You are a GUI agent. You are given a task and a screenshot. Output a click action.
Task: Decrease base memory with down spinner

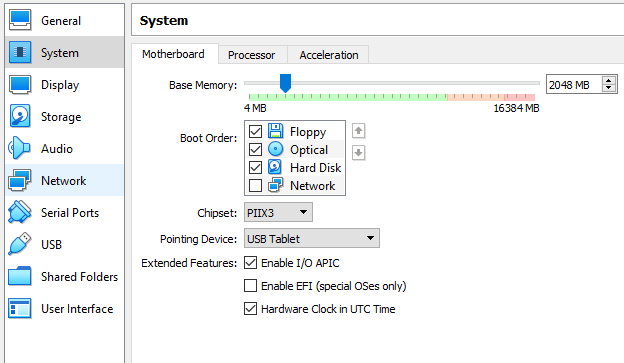608,88
